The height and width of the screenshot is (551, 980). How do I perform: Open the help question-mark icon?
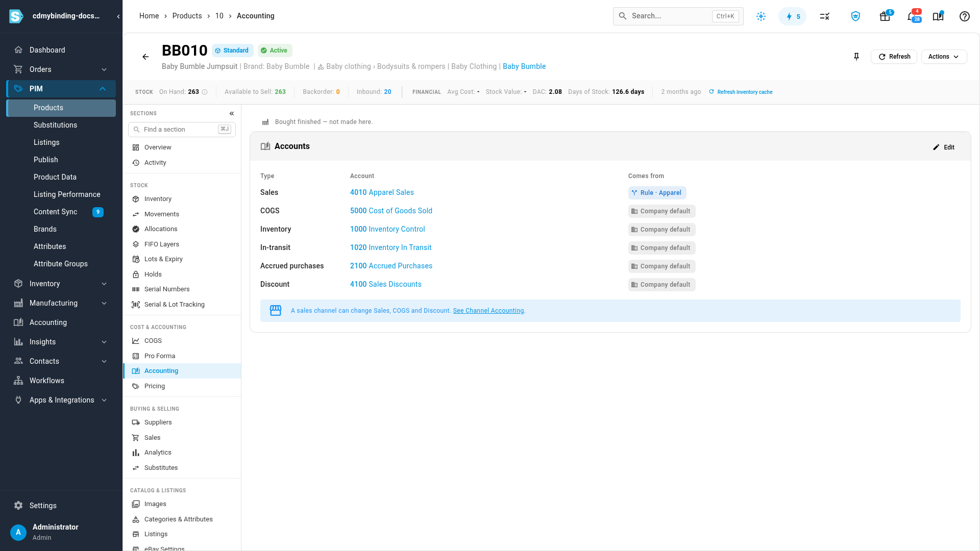click(964, 16)
